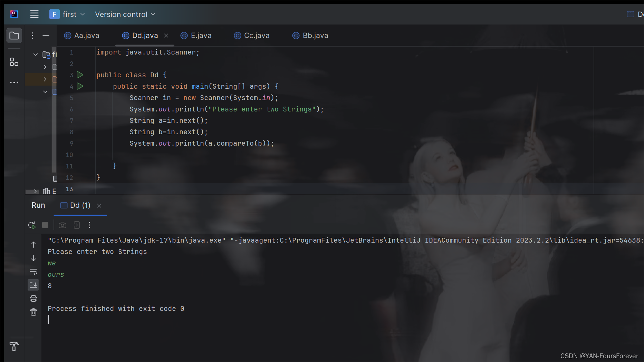
Task: Open the Project tool window
Action: pos(14,35)
